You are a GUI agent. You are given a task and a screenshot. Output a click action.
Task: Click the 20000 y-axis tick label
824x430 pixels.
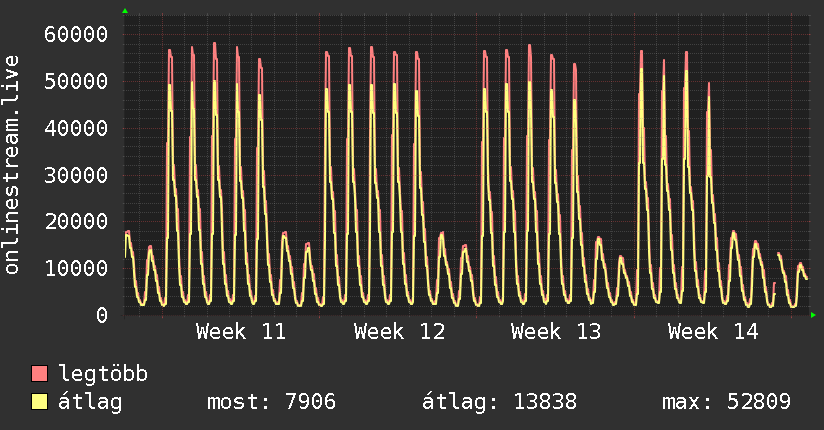pyautogui.click(x=76, y=221)
